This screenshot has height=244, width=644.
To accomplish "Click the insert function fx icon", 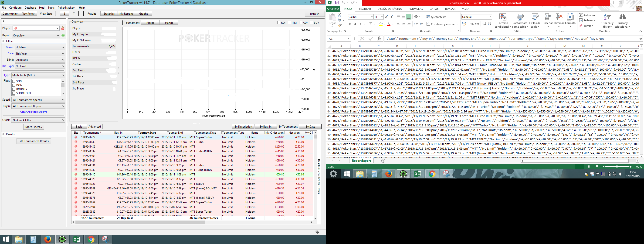I will (379, 39).
